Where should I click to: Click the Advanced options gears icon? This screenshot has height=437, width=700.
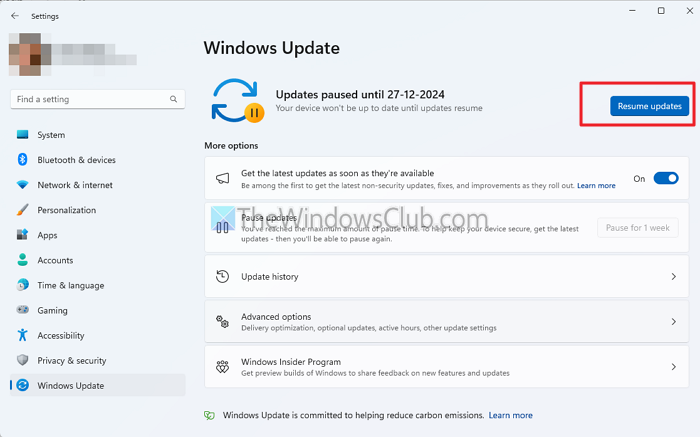click(x=222, y=321)
